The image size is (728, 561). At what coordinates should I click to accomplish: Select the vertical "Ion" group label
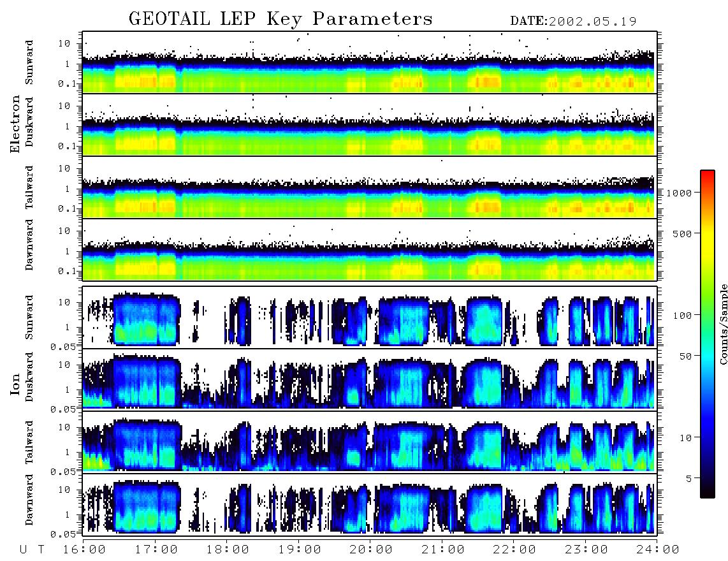tap(15, 384)
